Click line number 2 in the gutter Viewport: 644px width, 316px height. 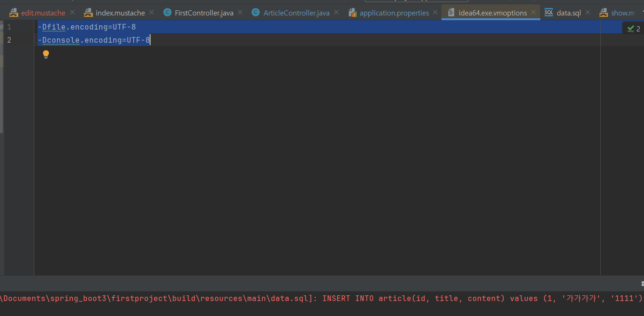click(x=9, y=40)
